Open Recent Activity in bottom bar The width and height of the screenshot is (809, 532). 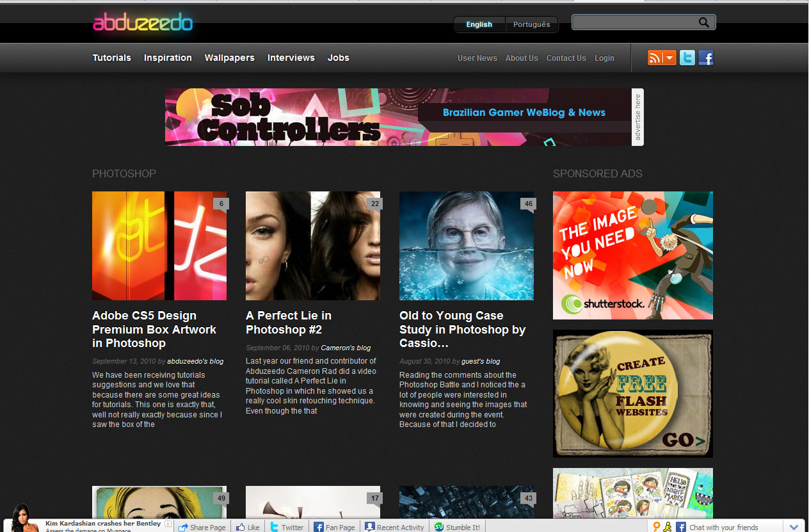pos(394,527)
